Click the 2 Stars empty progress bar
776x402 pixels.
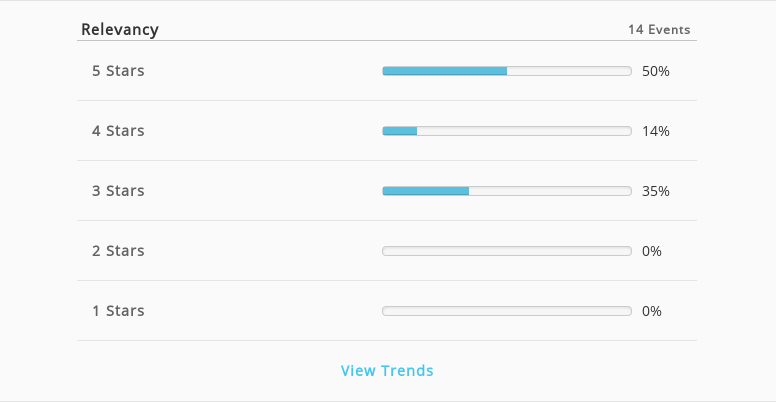(x=507, y=251)
